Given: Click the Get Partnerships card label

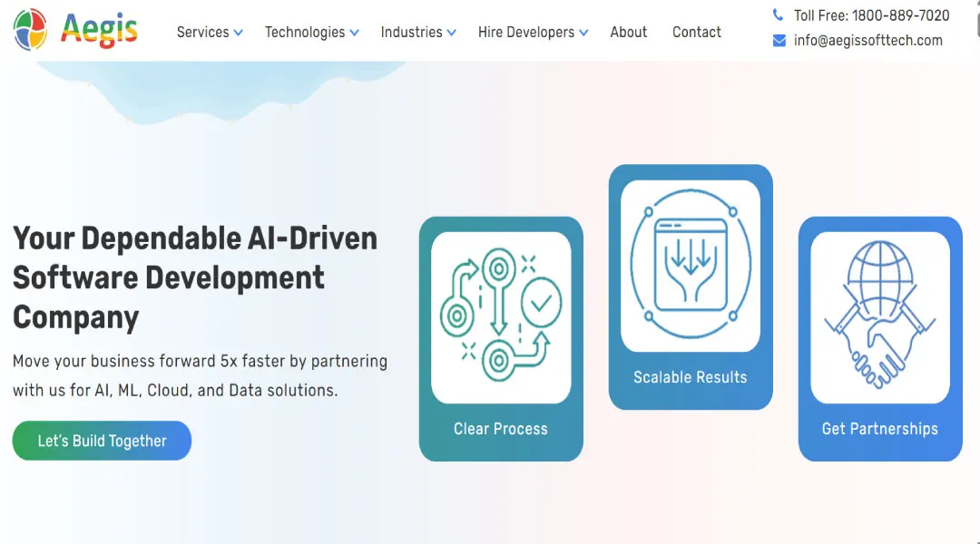Looking at the screenshot, I should [x=879, y=429].
